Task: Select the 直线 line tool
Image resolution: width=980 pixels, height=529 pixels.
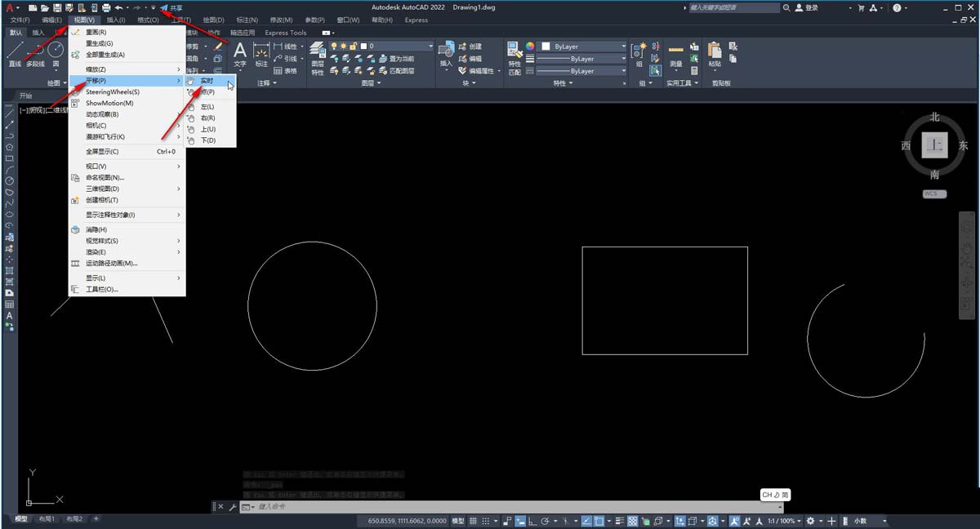Action: pos(15,54)
